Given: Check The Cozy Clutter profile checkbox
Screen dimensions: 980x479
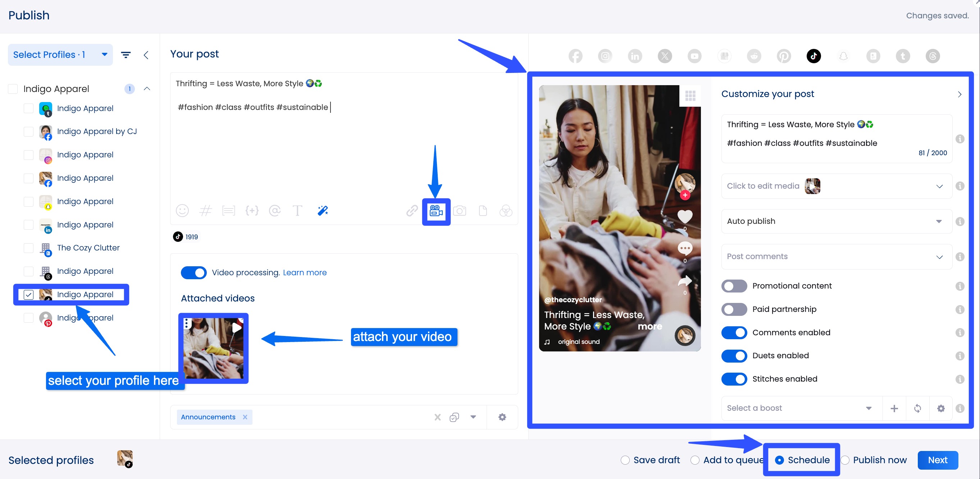Looking at the screenshot, I should pos(28,248).
